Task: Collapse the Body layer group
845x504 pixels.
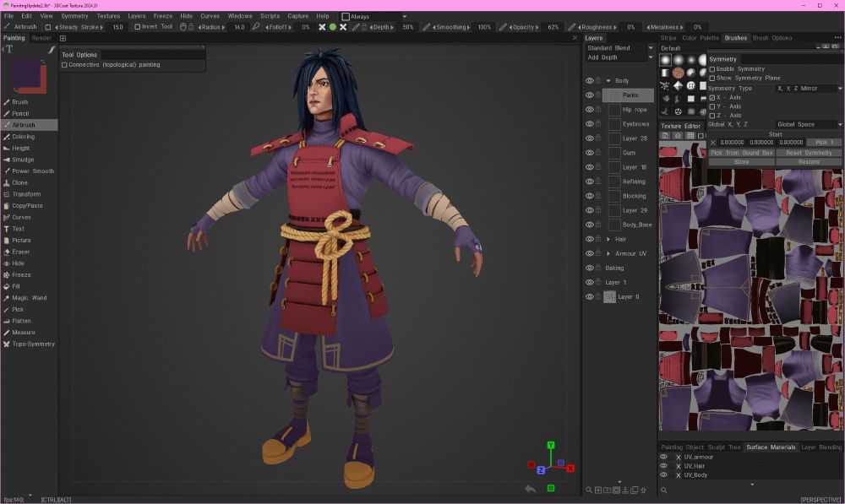Action: 608,81
